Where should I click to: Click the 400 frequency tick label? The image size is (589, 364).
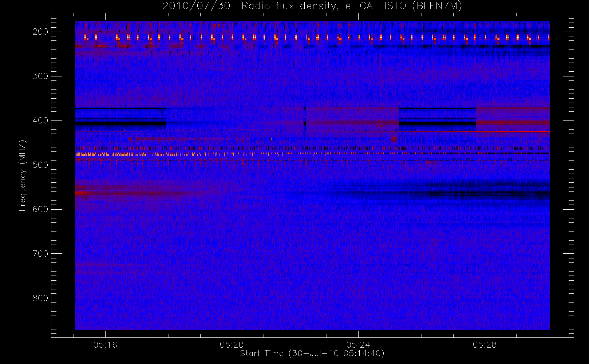[x=40, y=120]
